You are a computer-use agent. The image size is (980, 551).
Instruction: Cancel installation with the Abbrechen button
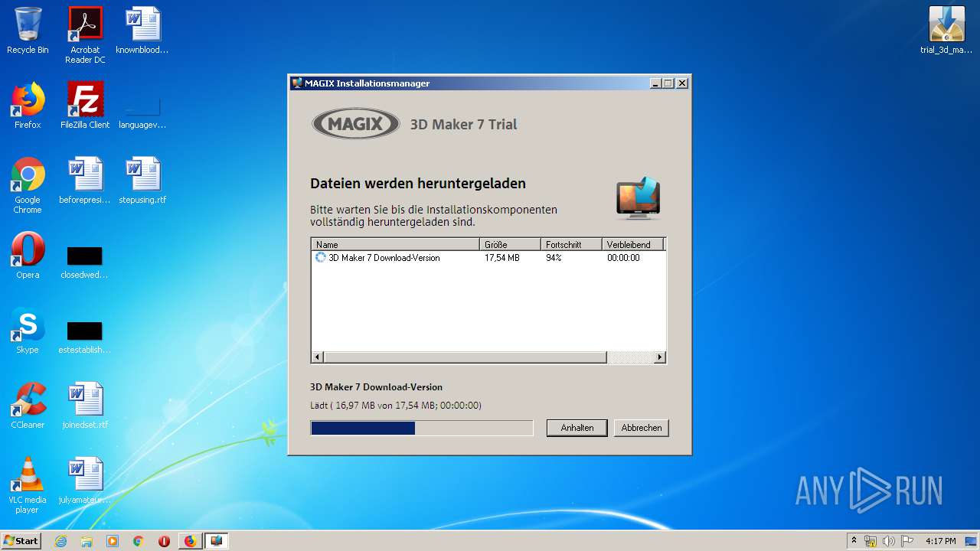(x=642, y=428)
